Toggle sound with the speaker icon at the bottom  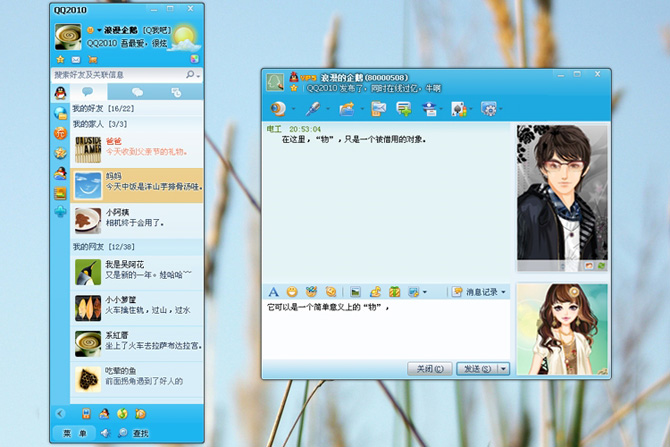(105, 433)
